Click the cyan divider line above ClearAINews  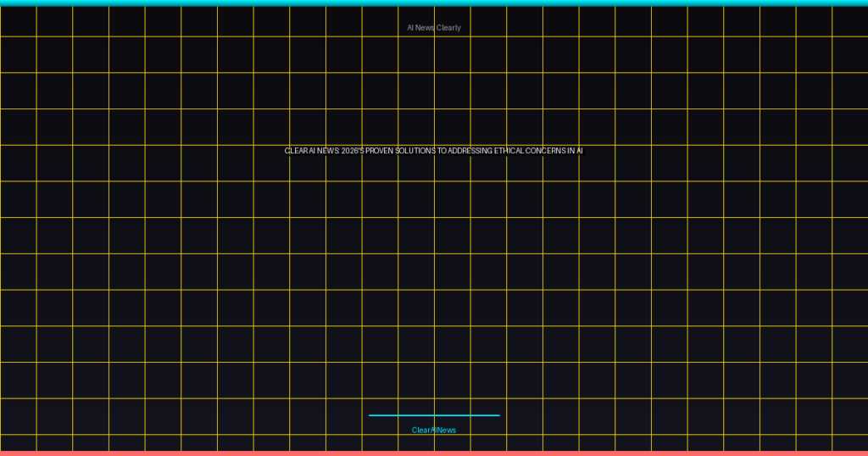(x=434, y=415)
